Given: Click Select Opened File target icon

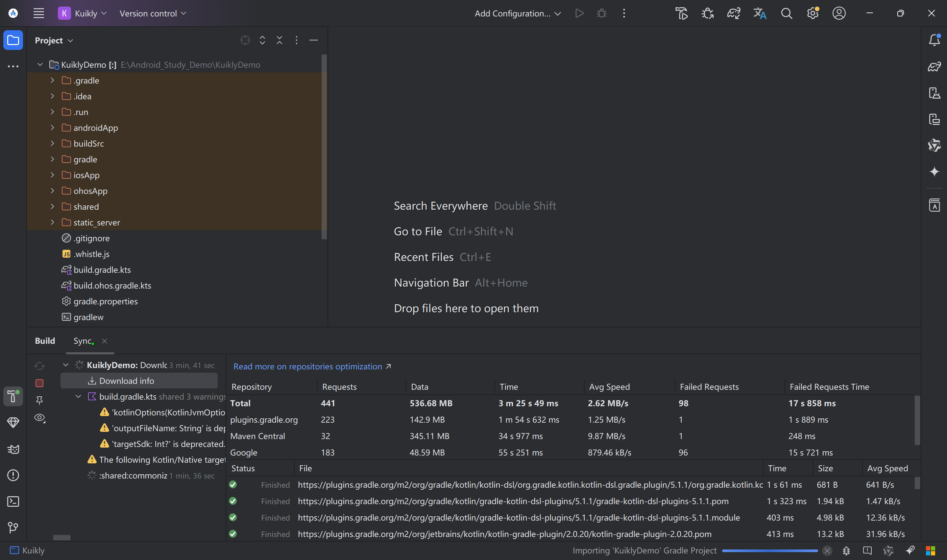Looking at the screenshot, I should point(245,40).
